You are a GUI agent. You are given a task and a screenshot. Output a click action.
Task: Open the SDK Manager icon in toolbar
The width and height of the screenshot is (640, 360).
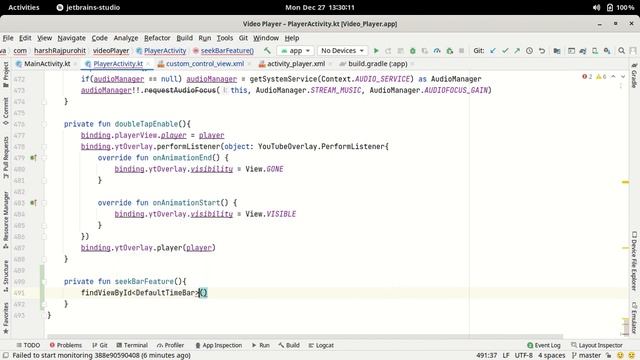click(607, 51)
